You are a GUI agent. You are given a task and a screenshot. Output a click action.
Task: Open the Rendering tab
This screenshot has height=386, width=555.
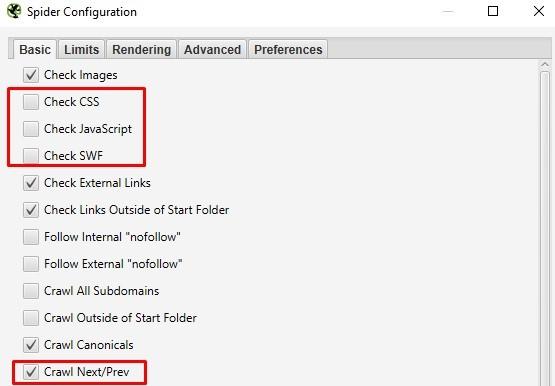coord(141,50)
